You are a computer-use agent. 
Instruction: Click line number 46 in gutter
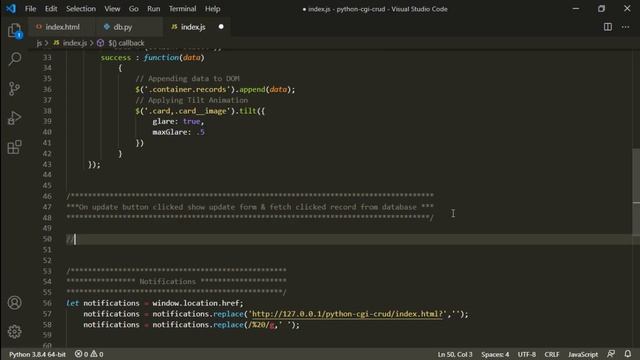tap(47, 196)
